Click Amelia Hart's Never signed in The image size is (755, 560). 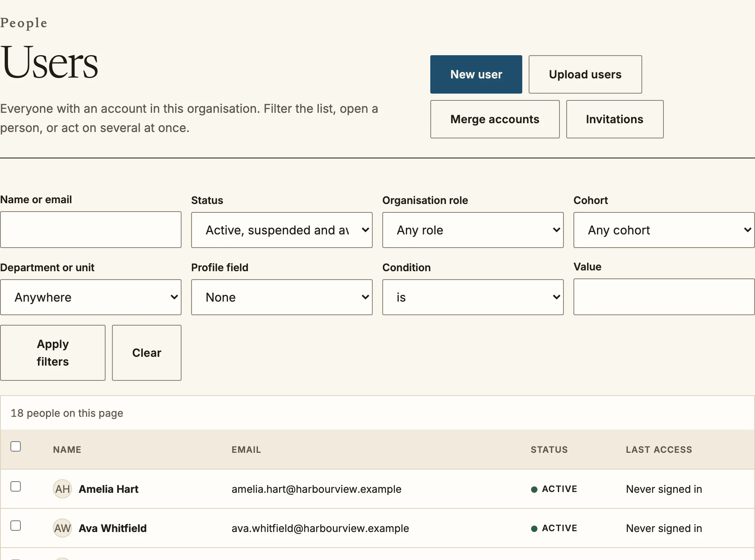(664, 489)
